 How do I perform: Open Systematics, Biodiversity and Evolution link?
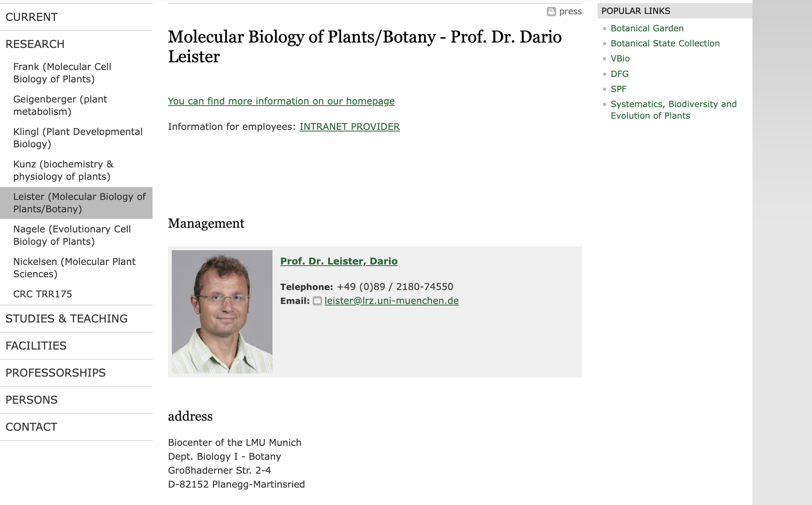pos(673,110)
